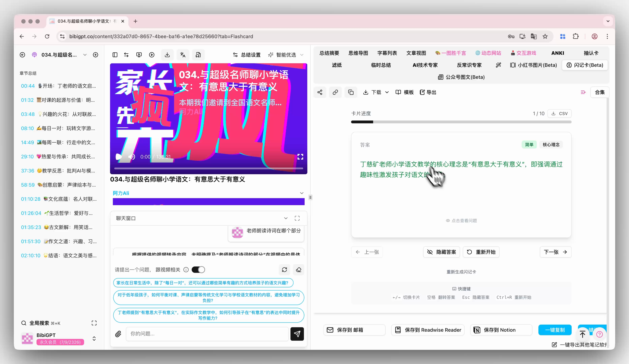Click the 卡片进度 progress bar
Image resolution: width=629 pixels, height=364 pixels.
coord(461,122)
